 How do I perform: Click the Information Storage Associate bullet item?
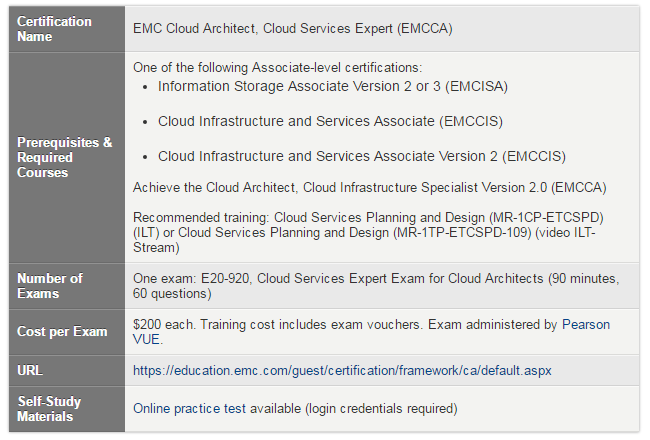coord(332,86)
